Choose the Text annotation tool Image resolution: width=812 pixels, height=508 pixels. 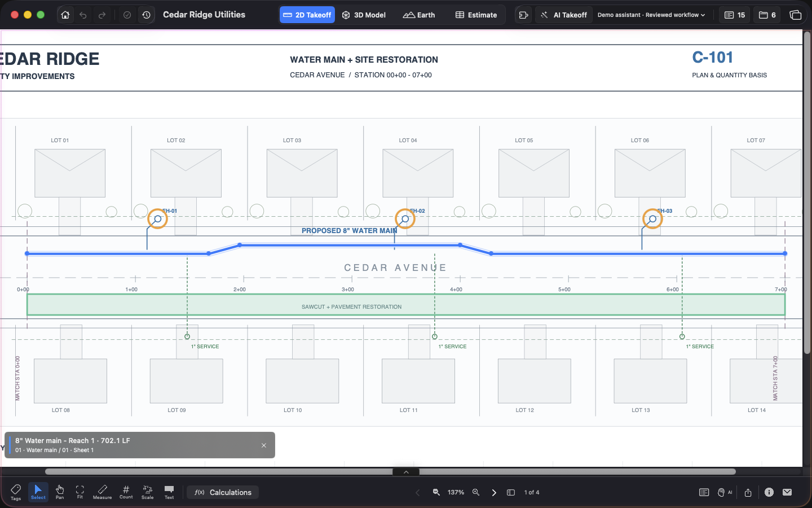[169, 492]
